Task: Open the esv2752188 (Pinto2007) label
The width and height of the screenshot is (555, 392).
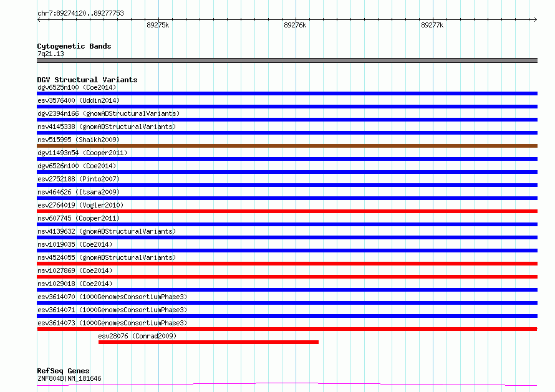Action: pyautogui.click(x=79, y=179)
